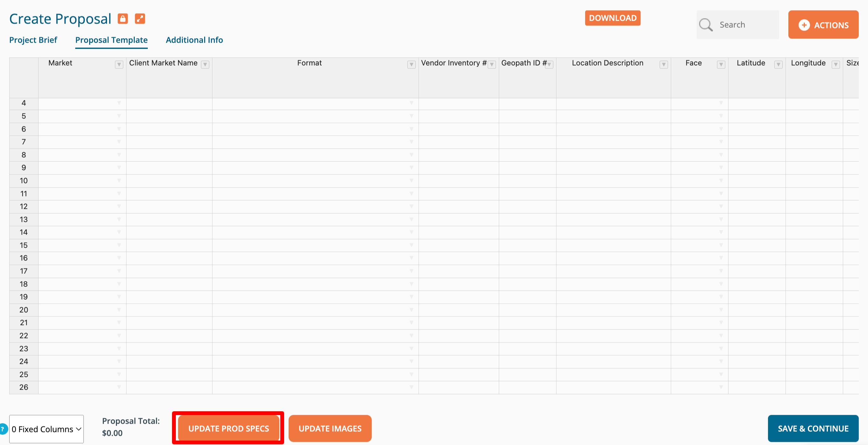Switch to the Additional Info tab
The width and height of the screenshot is (868, 445).
[194, 40]
